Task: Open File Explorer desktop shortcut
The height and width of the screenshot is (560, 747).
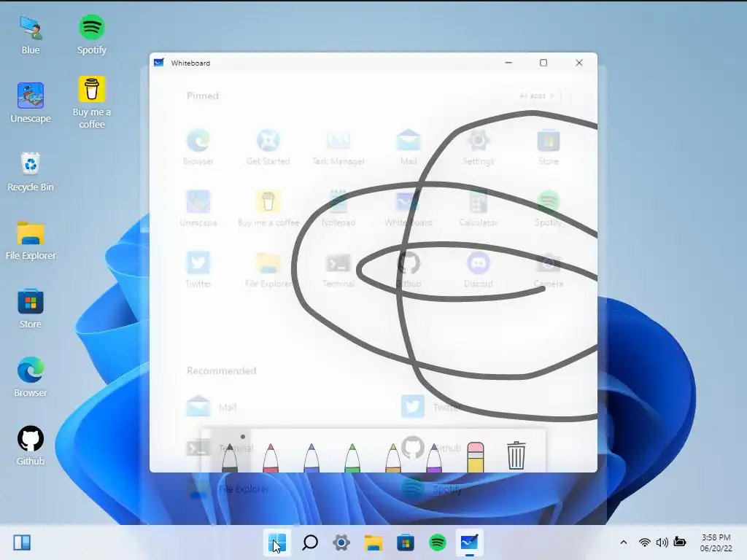Action: tap(31, 241)
